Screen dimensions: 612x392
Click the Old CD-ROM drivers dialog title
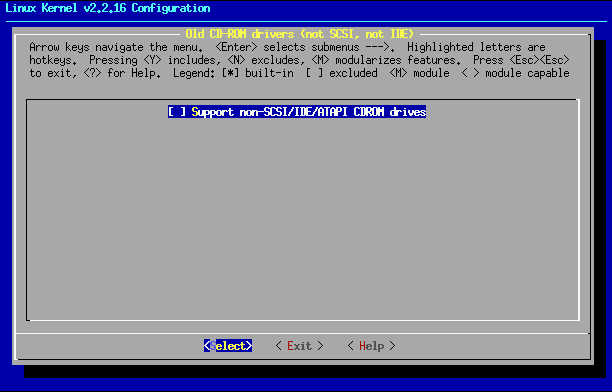[x=299, y=34]
